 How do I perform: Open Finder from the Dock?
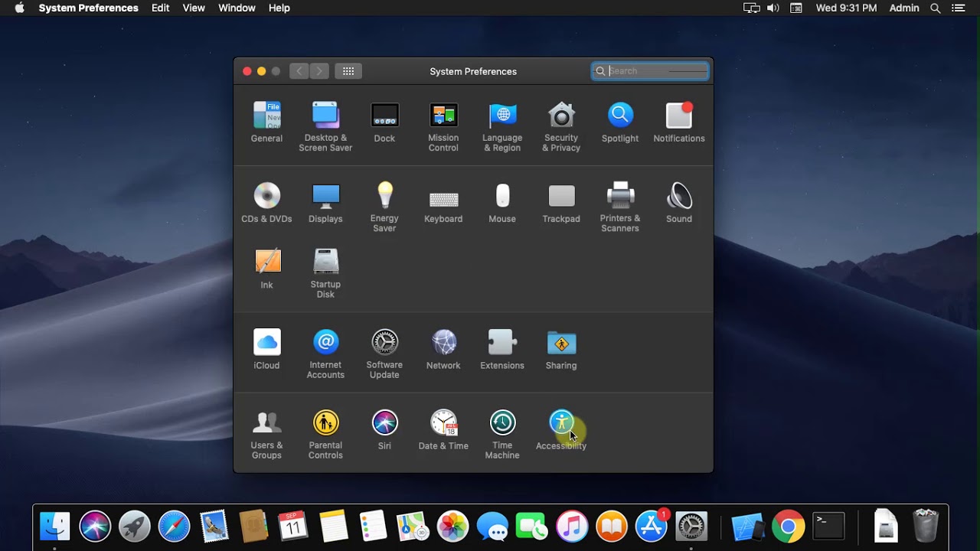click(55, 527)
